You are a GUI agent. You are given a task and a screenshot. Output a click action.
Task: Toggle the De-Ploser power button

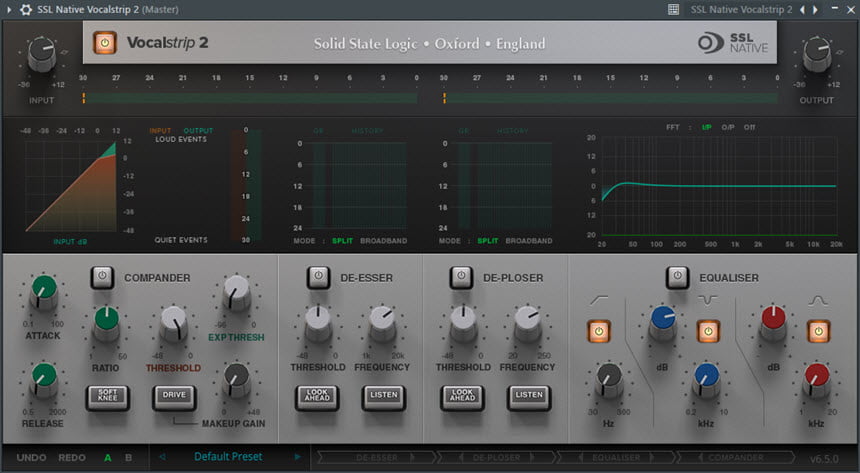pos(461,277)
